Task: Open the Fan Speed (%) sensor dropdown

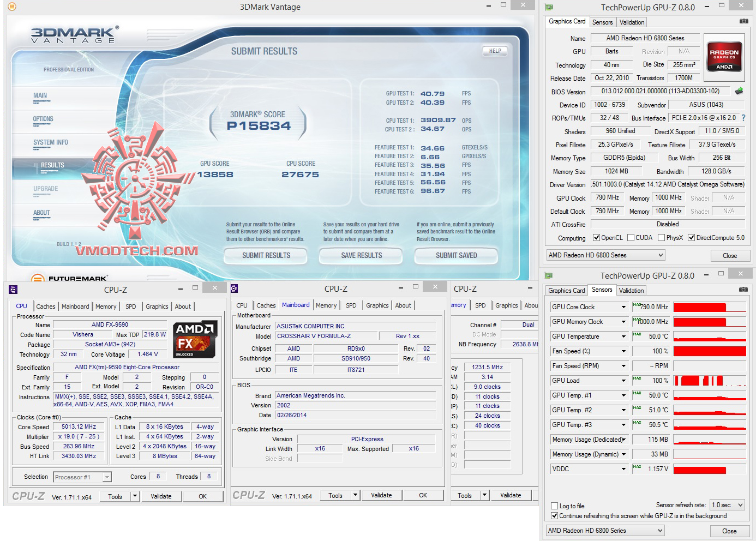Action: point(623,351)
